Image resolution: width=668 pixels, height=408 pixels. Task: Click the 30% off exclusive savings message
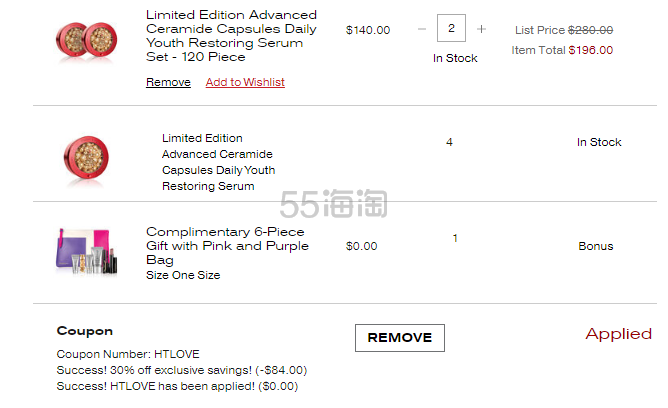(x=182, y=370)
